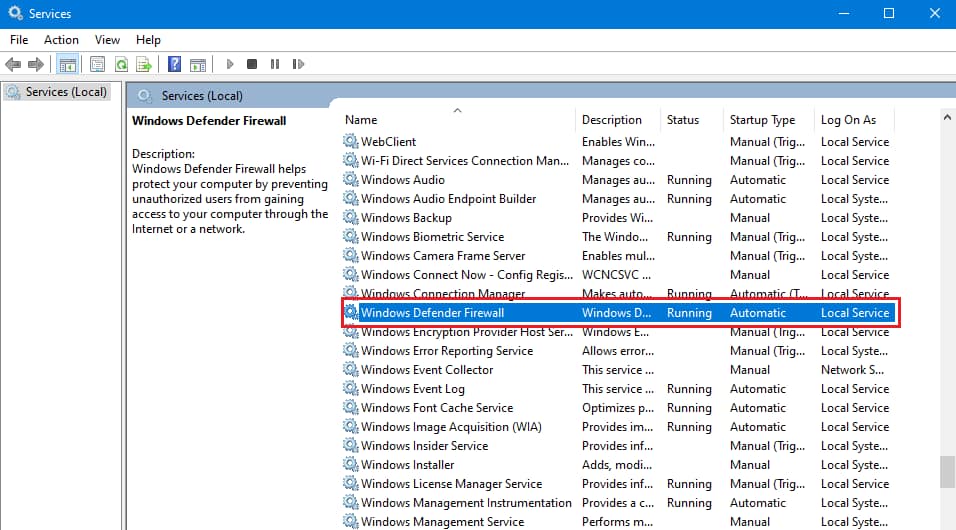Image resolution: width=956 pixels, height=530 pixels.
Task: Click the Forward arrow toolbar icon
Action: pyautogui.click(x=36, y=64)
